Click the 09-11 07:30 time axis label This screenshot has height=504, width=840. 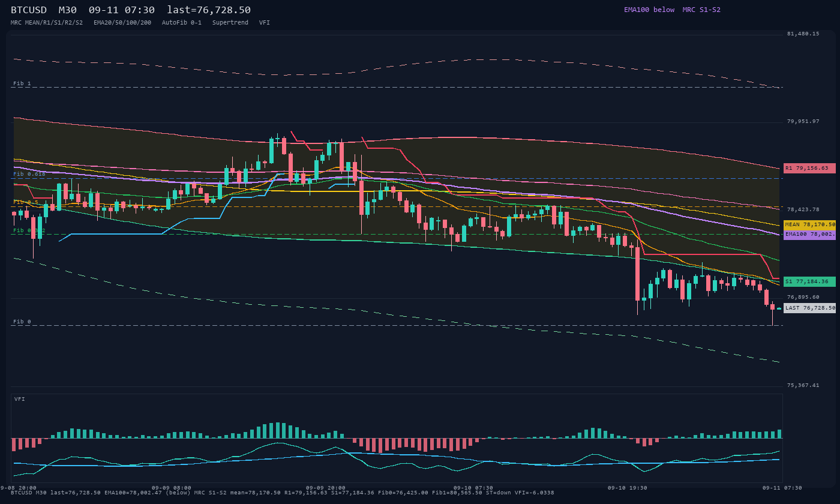(782, 488)
